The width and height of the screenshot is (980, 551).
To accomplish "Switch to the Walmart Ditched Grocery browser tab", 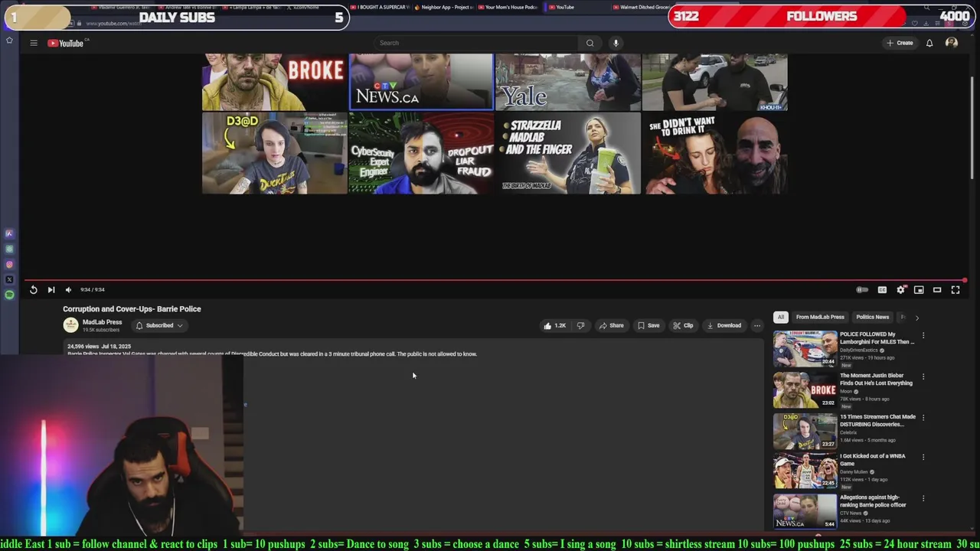I will tap(643, 7).
